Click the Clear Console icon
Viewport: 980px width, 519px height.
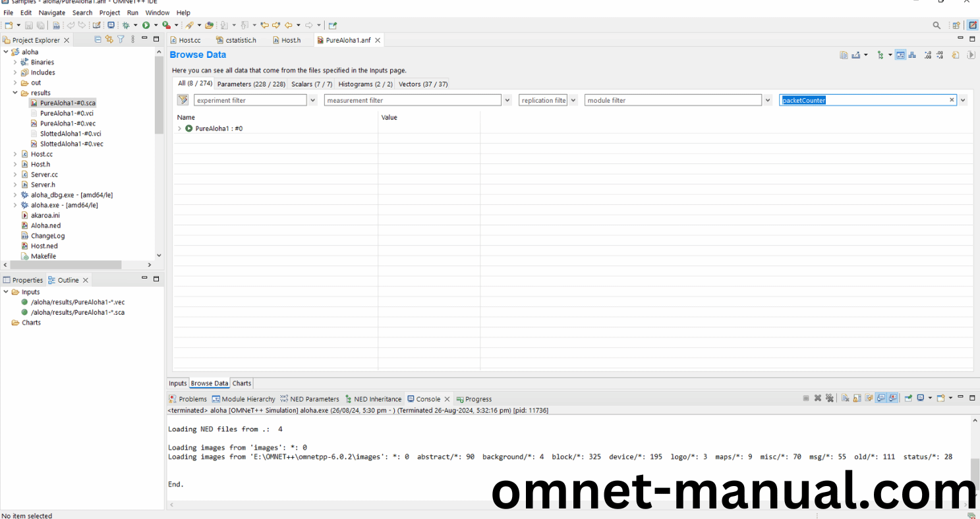point(844,398)
